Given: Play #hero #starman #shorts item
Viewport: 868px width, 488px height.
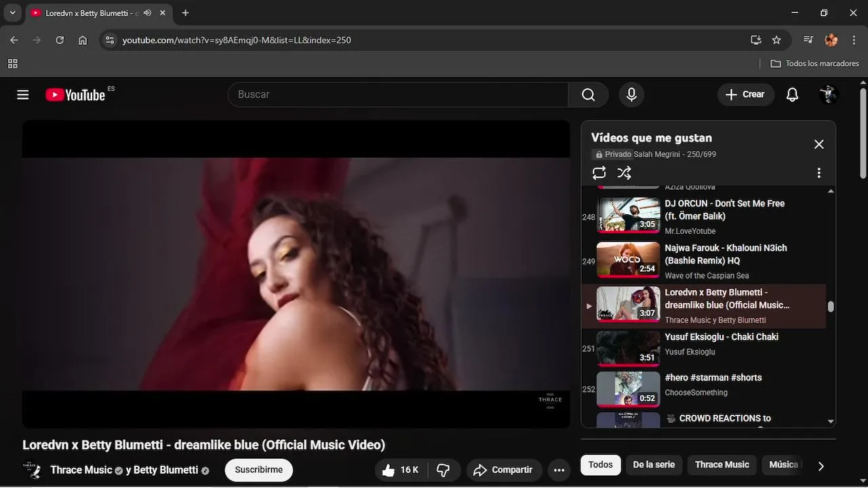Looking at the screenshot, I should click(x=713, y=378).
